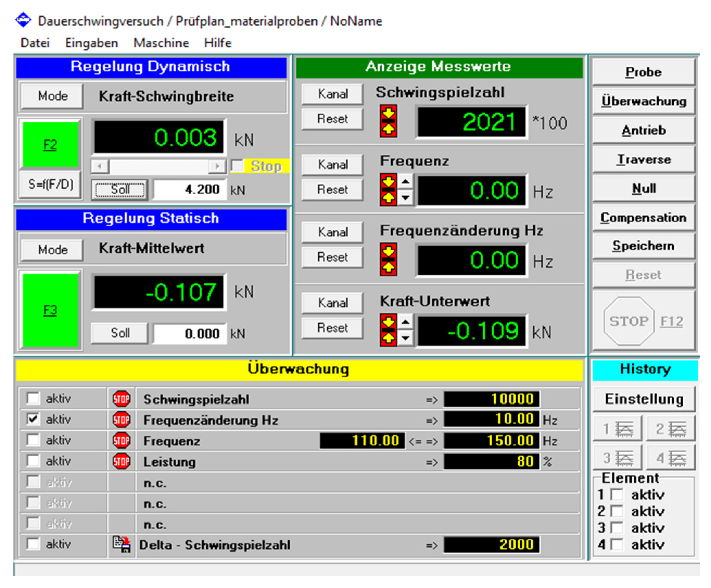Click the red arrow icon in Kraft-Unterwert row
Viewport: 711px width, 588px height.
388,330
